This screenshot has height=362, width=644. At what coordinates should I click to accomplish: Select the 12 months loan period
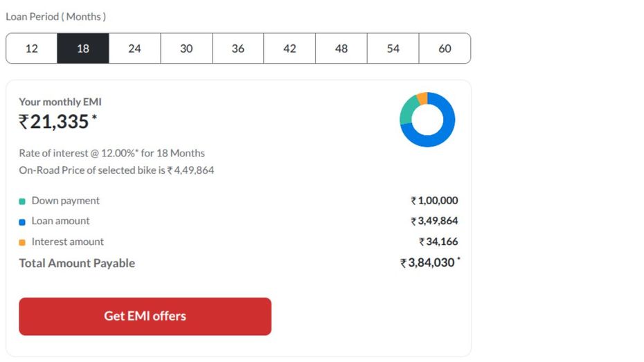point(32,48)
